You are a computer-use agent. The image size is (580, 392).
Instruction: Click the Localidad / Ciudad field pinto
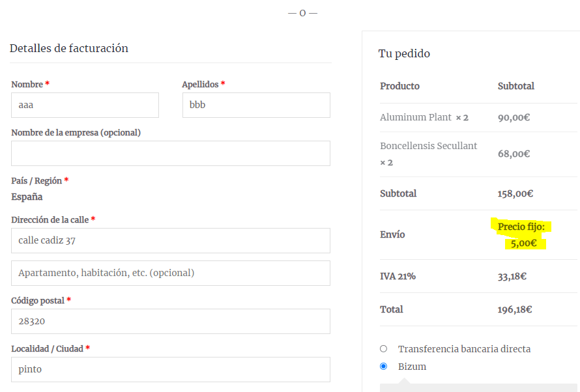[x=171, y=369]
